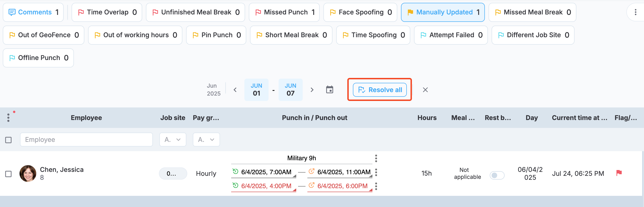The width and height of the screenshot is (644, 207).
Task: Open the three-dot menu beside flag filters
Action: click(635, 12)
